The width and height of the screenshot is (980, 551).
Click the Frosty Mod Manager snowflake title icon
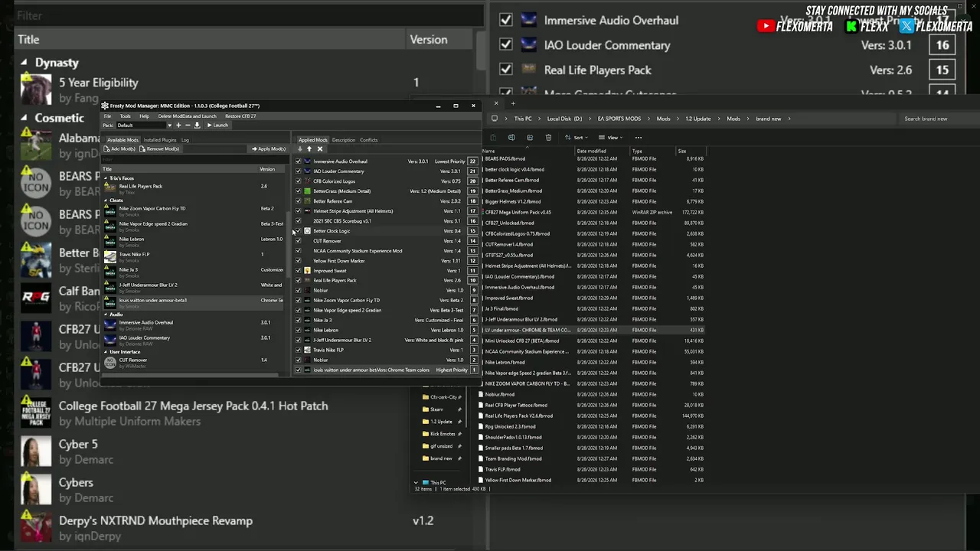(x=105, y=106)
